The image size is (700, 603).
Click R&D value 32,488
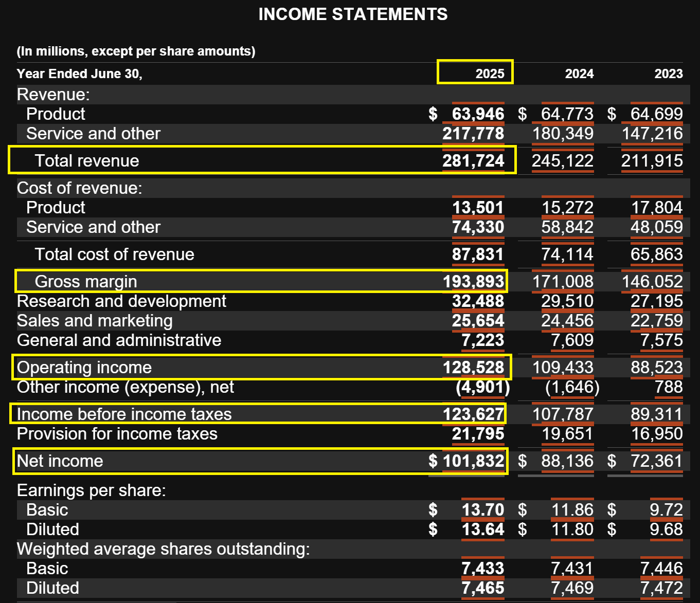(x=478, y=301)
